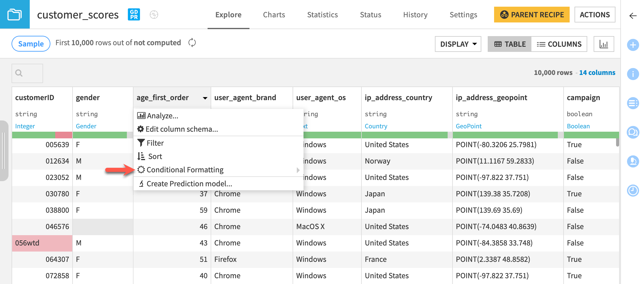Click the 14 columns link
Screen dimensions: 644x284
click(x=597, y=73)
